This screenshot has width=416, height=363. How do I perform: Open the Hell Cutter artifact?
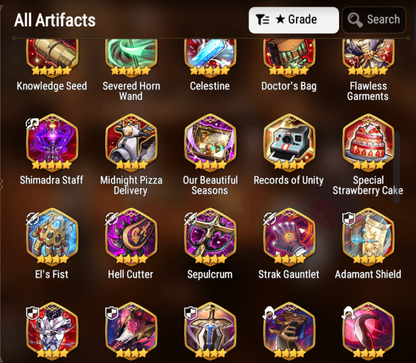(x=131, y=237)
